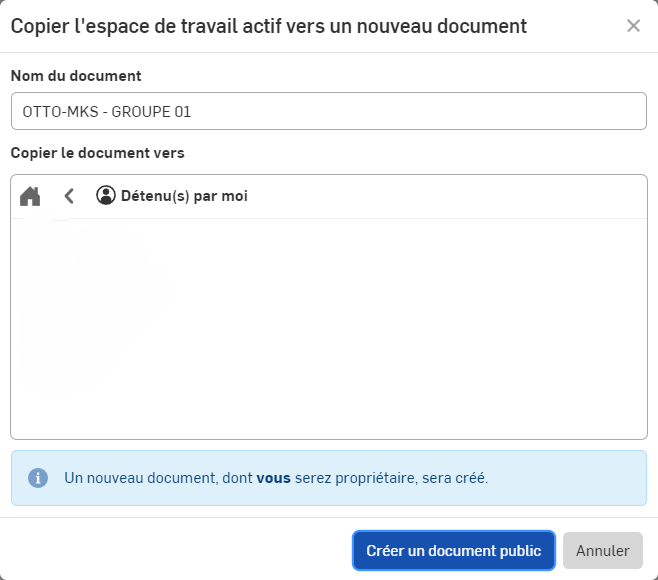Click the blue info icon

pos(38,478)
